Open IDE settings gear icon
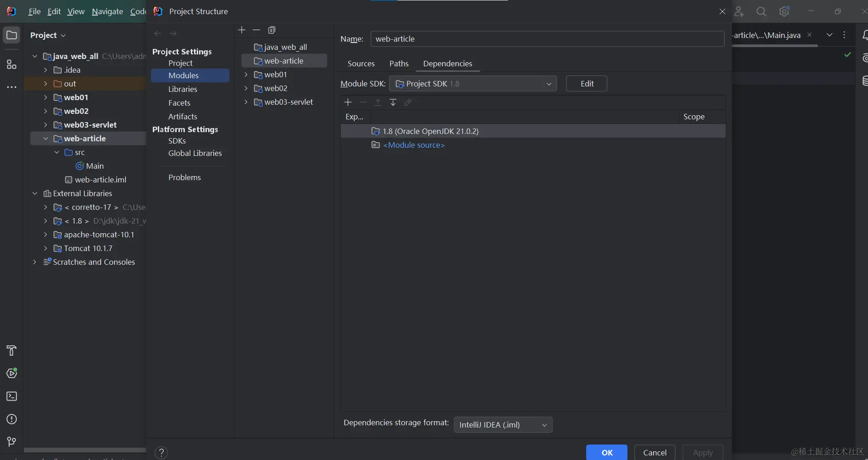The image size is (868, 460). [784, 12]
